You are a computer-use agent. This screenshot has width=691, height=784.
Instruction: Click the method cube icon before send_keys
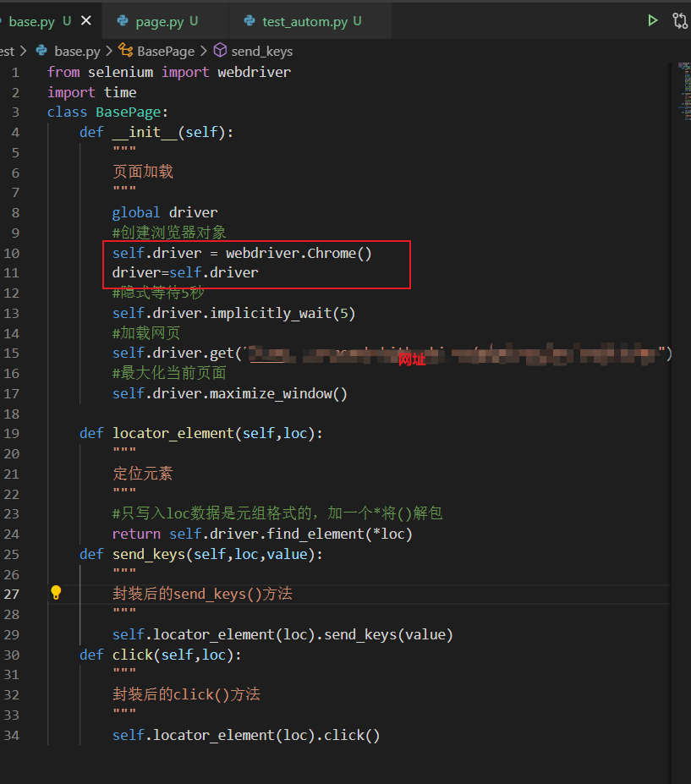click(x=220, y=50)
